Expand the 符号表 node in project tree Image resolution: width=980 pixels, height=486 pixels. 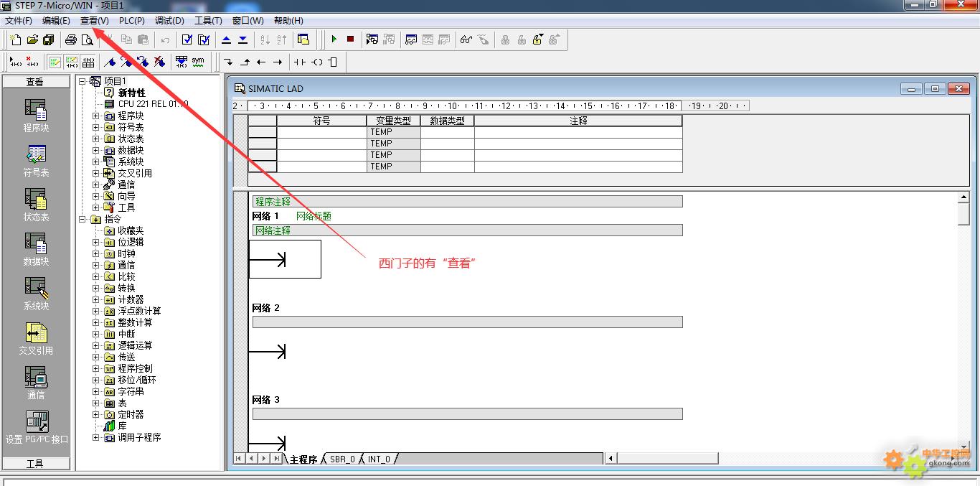pos(96,127)
